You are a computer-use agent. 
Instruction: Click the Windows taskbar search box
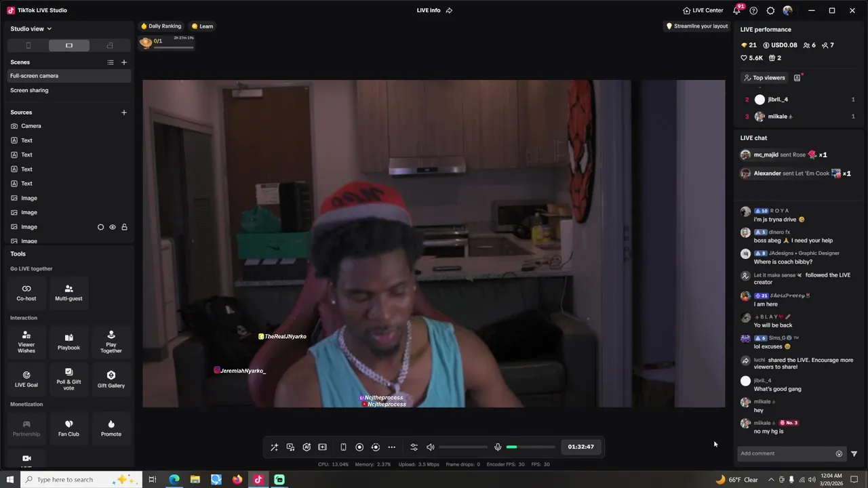pyautogui.click(x=81, y=480)
